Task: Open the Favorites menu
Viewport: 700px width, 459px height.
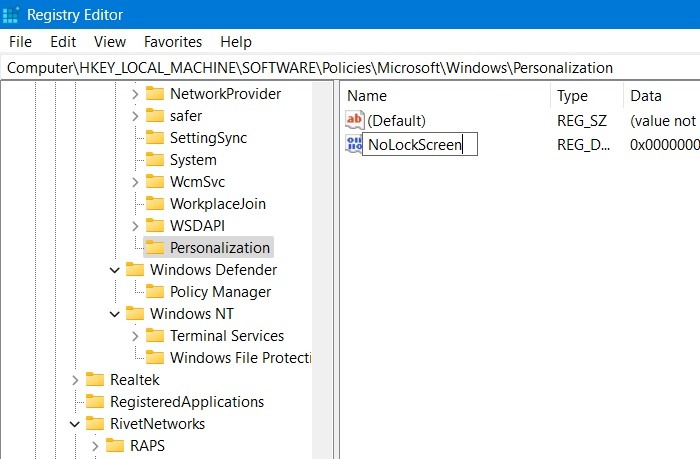Action: click(x=173, y=42)
